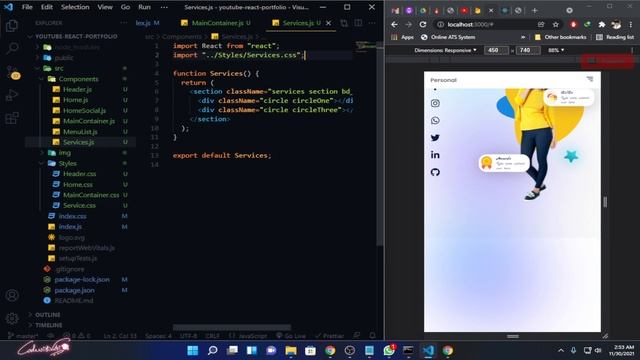Click the device width field showing 450

496,50
